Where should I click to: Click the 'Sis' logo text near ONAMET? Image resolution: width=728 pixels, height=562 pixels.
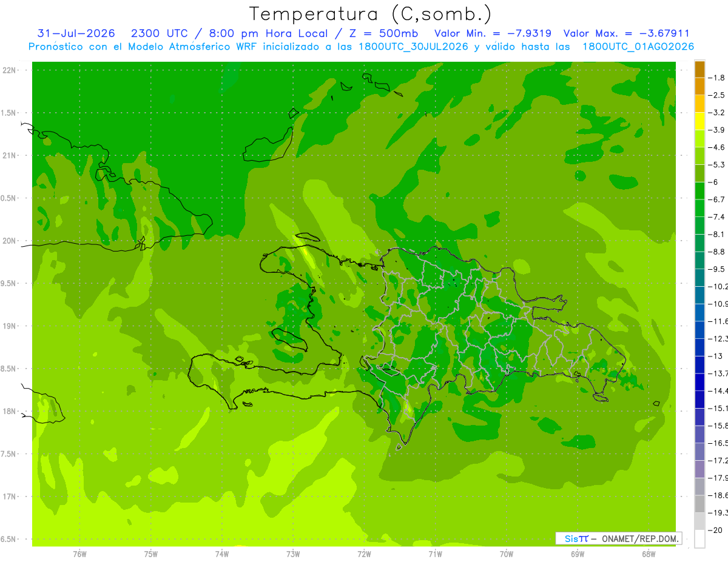click(x=571, y=538)
